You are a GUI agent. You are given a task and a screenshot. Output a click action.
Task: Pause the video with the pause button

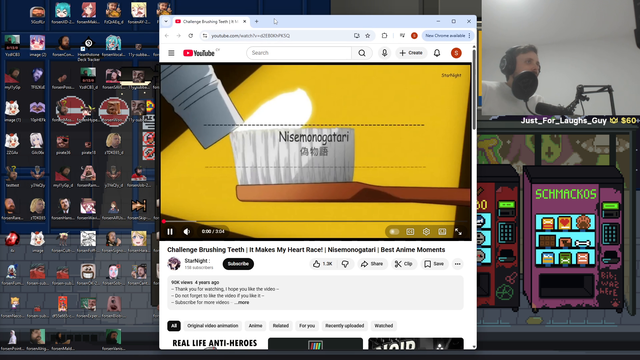click(x=170, y=231)
